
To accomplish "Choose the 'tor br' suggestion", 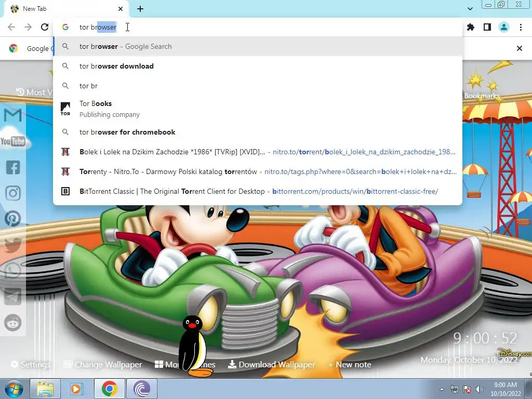I will pyautogui.click(x=258, y=86).
